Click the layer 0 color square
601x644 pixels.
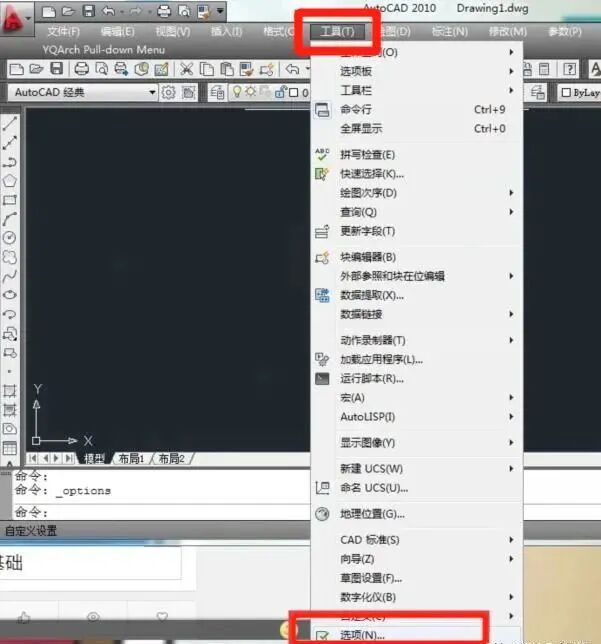293,92
